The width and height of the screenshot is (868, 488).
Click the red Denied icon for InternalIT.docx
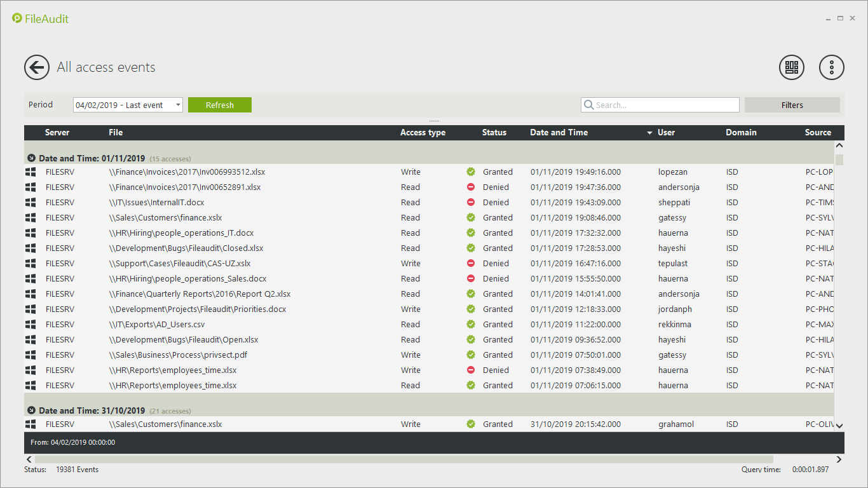[471, 203]
